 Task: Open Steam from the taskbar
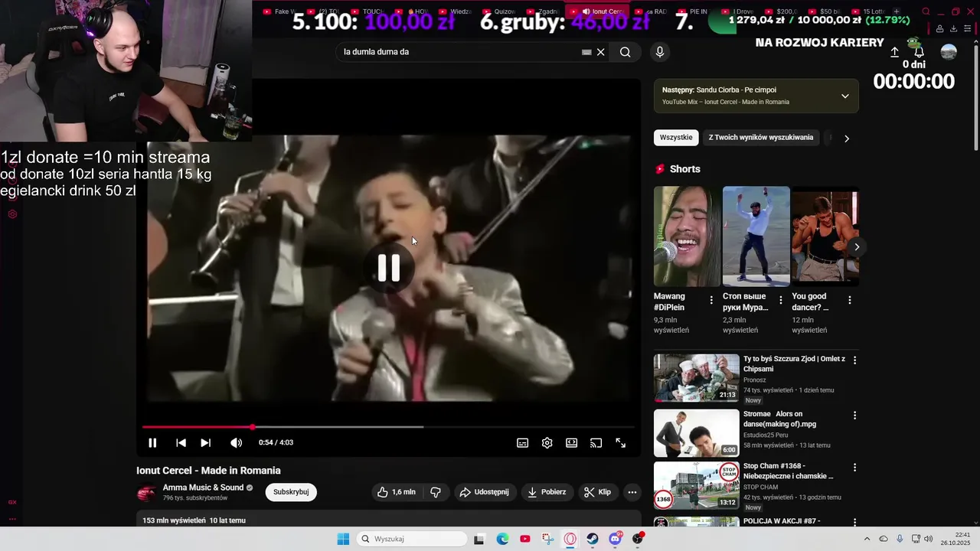pyautogui.click(x=593, y=539)
